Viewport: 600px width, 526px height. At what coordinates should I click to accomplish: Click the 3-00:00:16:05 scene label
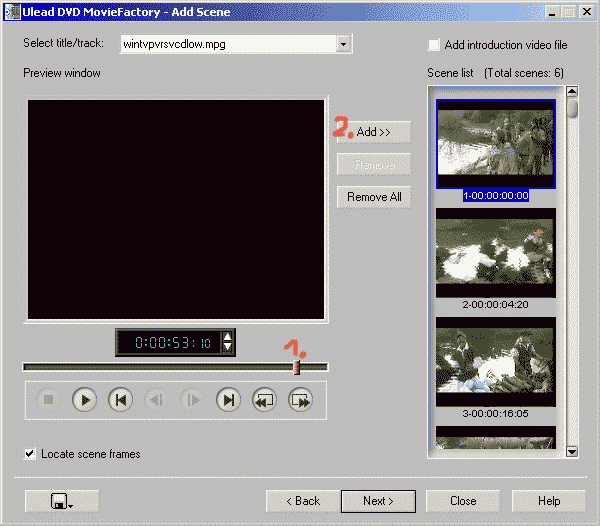pyautogui.click(x=496, y=414)
